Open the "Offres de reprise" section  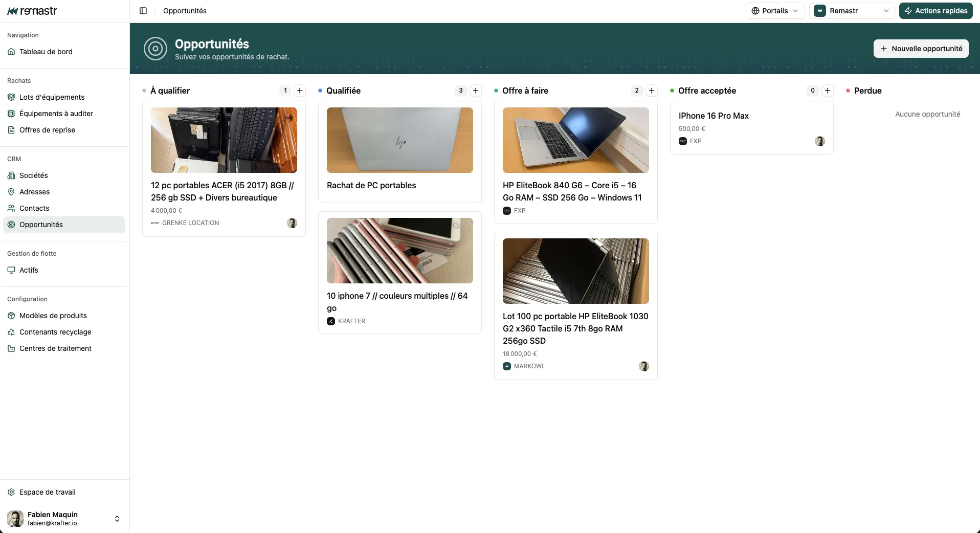pos(47,130)
